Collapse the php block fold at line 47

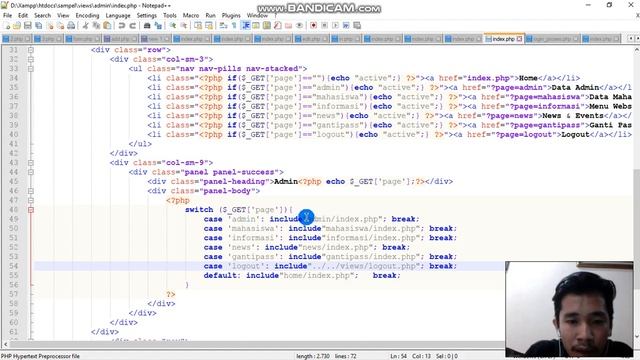coord(31,200)
